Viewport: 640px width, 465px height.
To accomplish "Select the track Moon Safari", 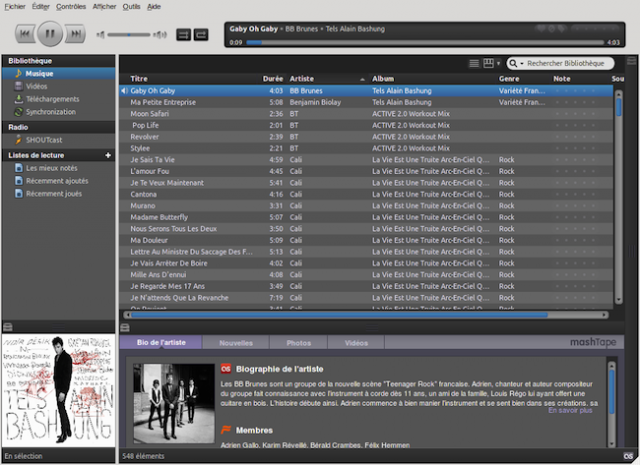I will pyautogui.click(x=366, y=113).
